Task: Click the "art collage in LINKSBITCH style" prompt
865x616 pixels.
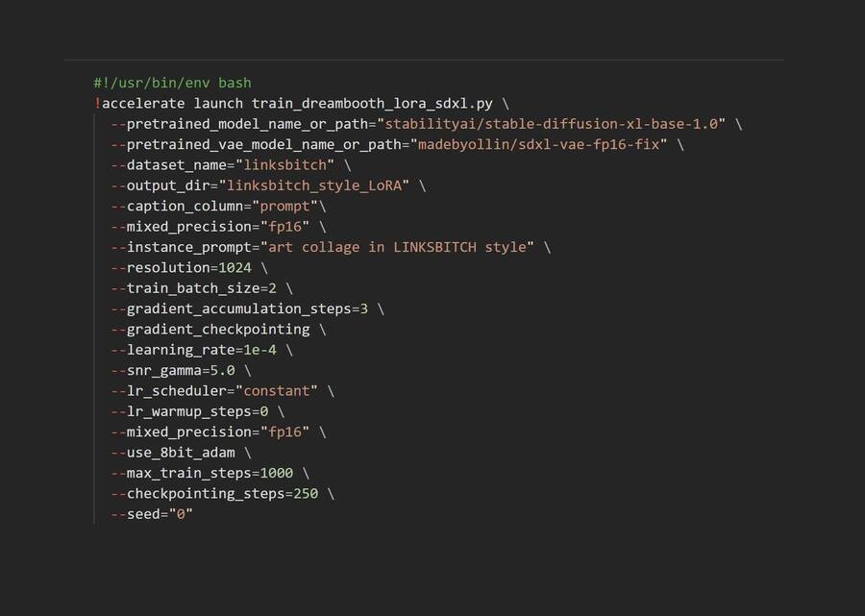Action: (398, 247)
